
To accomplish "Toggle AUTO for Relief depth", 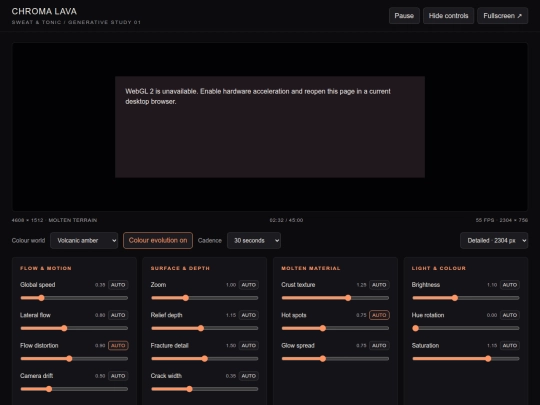I will [x=249, y=315].
